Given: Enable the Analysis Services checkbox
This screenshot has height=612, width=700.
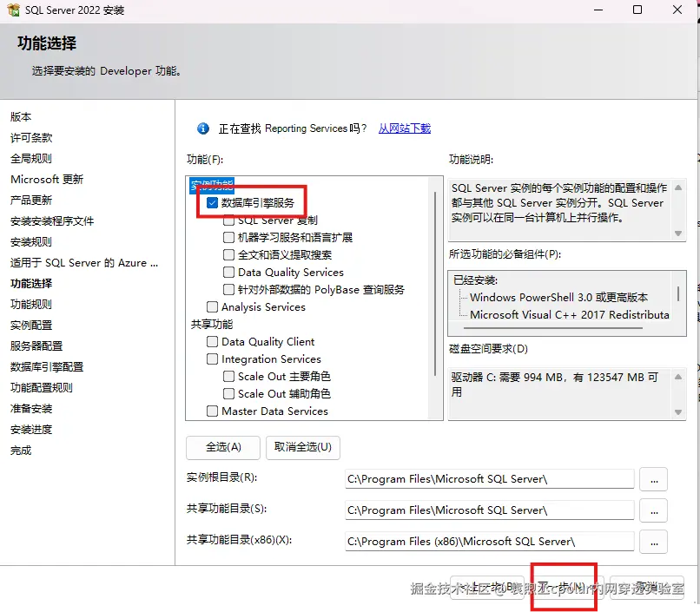Looking at the screenshot, I should (212, 307).
